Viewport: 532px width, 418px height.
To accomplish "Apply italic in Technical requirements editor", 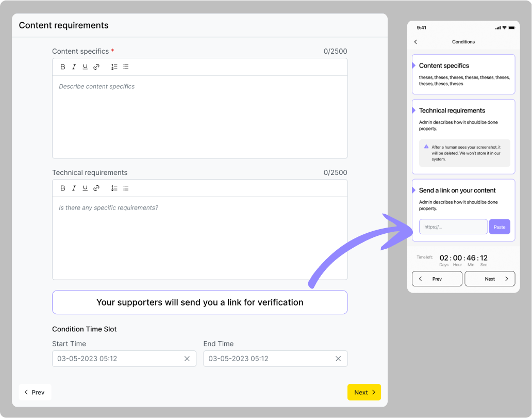I will tap(74, 188).
